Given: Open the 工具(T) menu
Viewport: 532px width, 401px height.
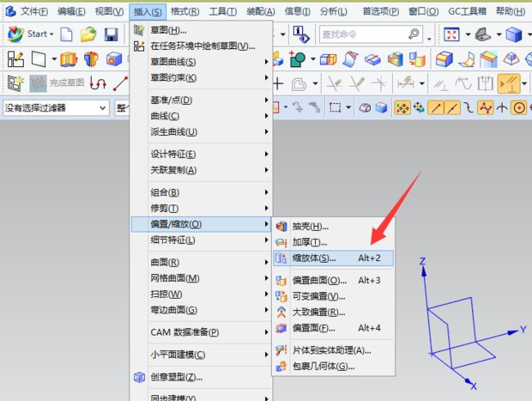Looking at the screenshot, I should click(x=222, y=12).
